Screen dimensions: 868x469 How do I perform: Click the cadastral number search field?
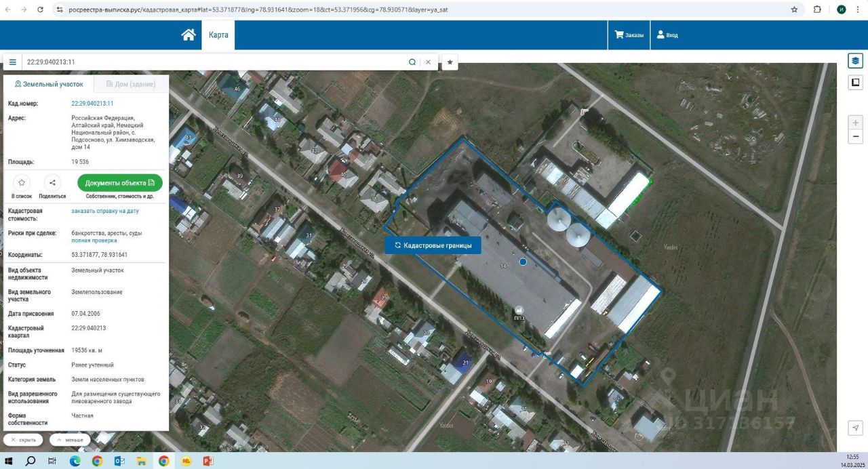tap(214, 62)
